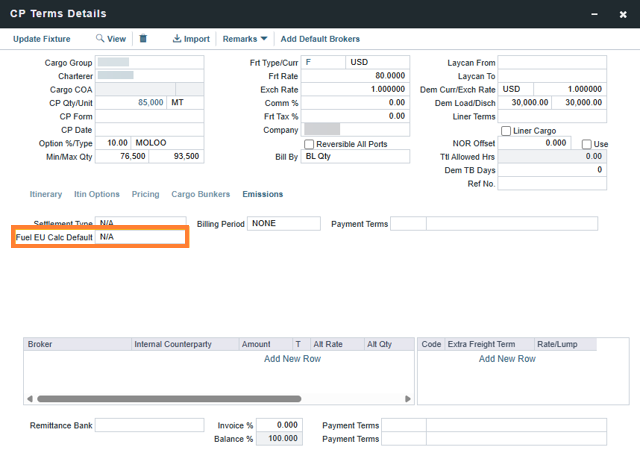Click the trash delete icon in toolbar
The width and height of the screenshot is (640, 453).
pos(143,38)
